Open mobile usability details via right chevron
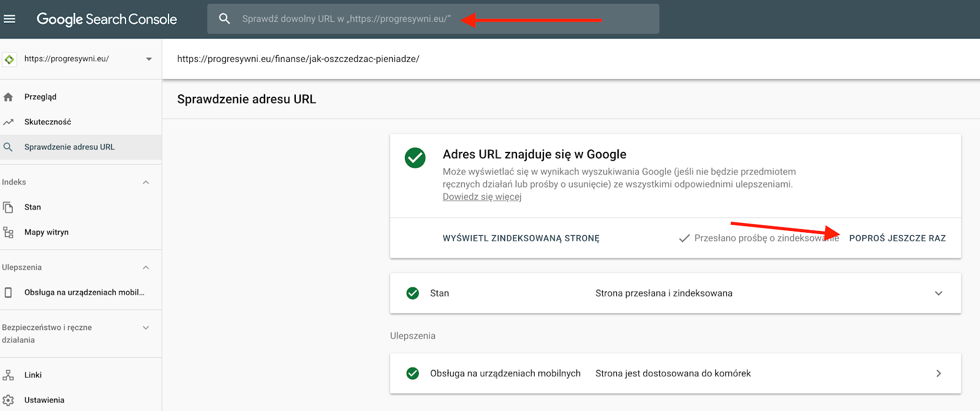This screenshot has height=411, width=980. tap(938, 374)
